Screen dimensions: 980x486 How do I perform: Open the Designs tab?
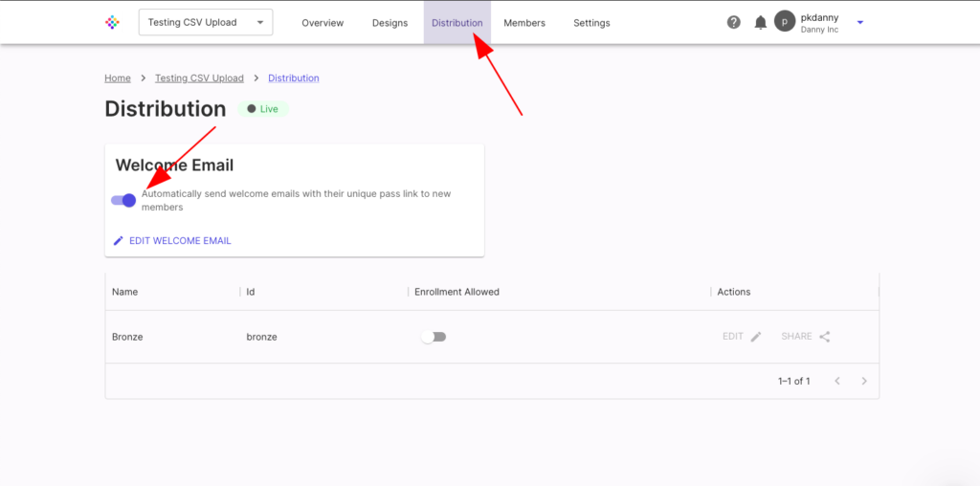[390, 23]
